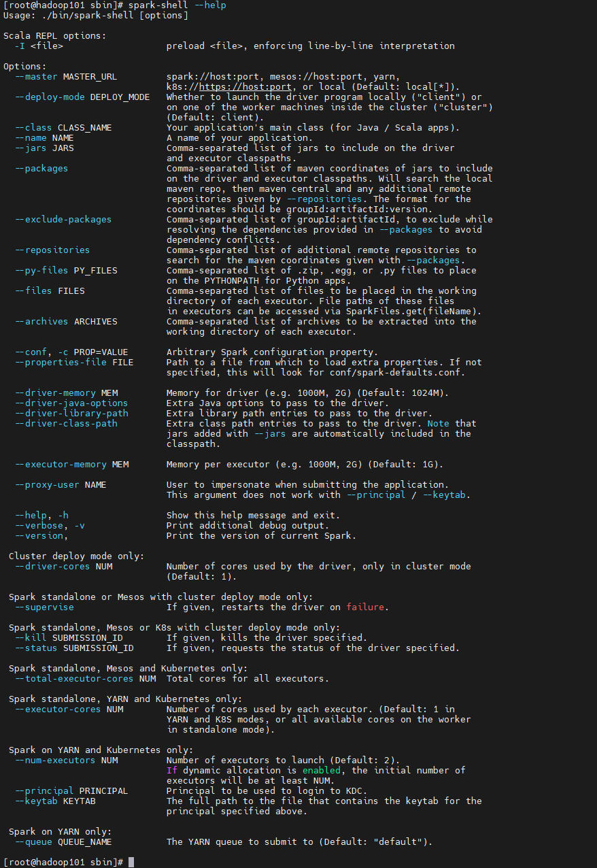Click the --properties-file FILE option

point(74,362)
